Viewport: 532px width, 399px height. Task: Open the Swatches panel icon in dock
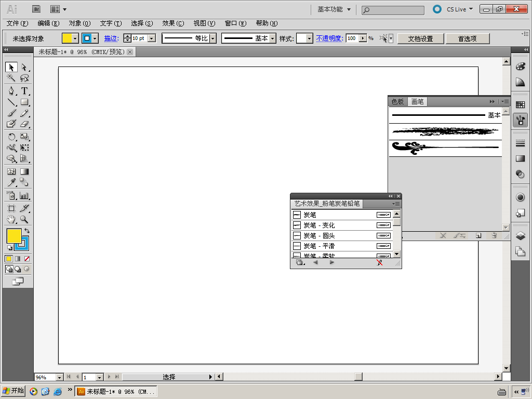(520, 105)
